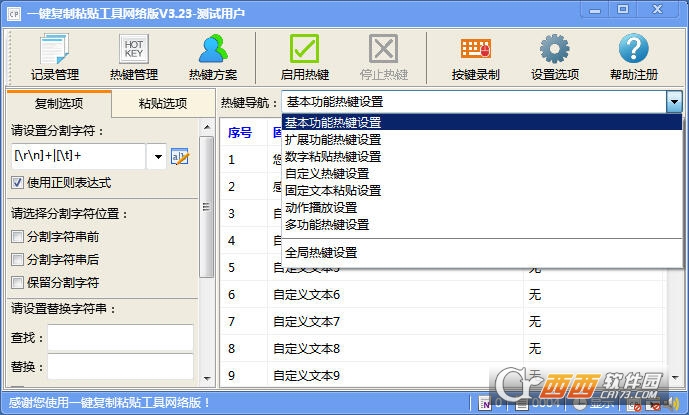The height and width of the screenshot is (415, 689).
Task: Click left panel scrollbar up arrow
Action: (x=207, y=127)
